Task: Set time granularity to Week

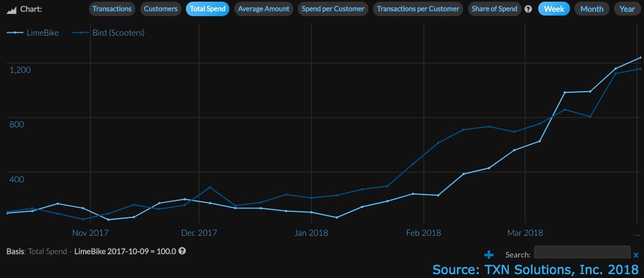Action: 554,8
